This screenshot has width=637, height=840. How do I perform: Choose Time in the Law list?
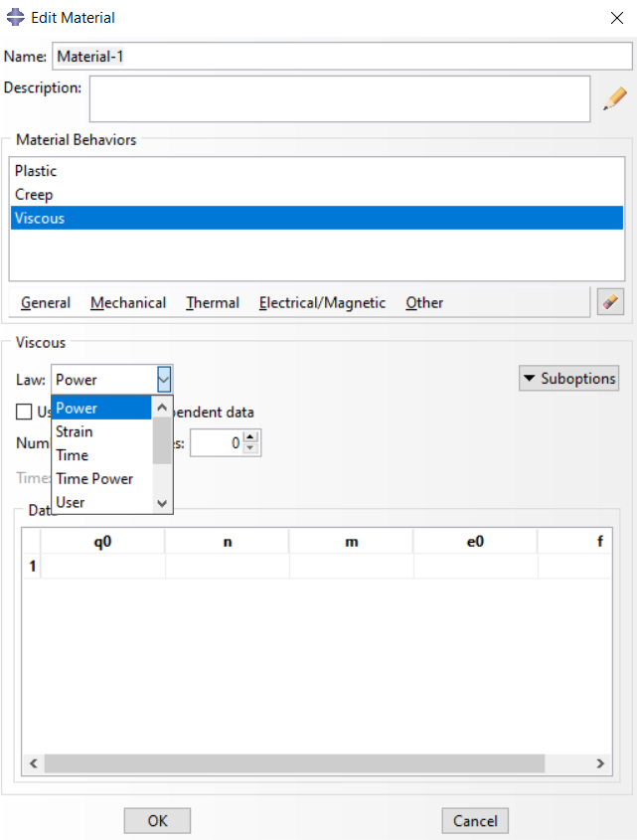101,455
